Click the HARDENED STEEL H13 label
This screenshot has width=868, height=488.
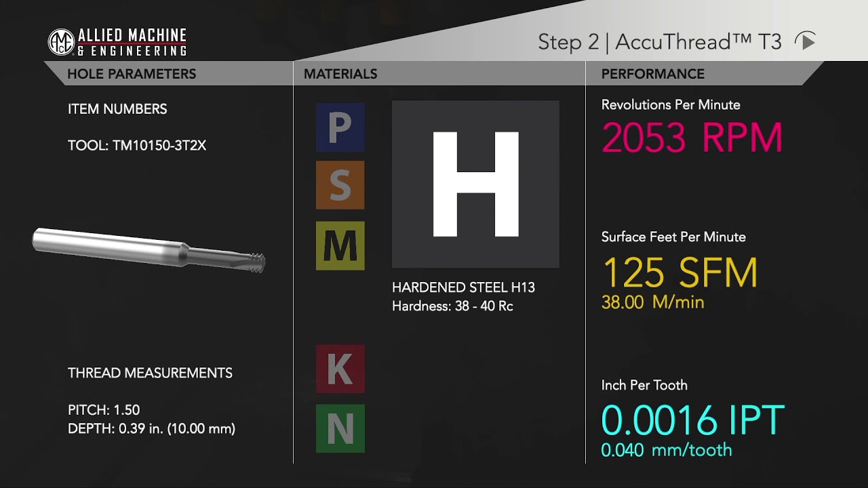pos(464,287)
